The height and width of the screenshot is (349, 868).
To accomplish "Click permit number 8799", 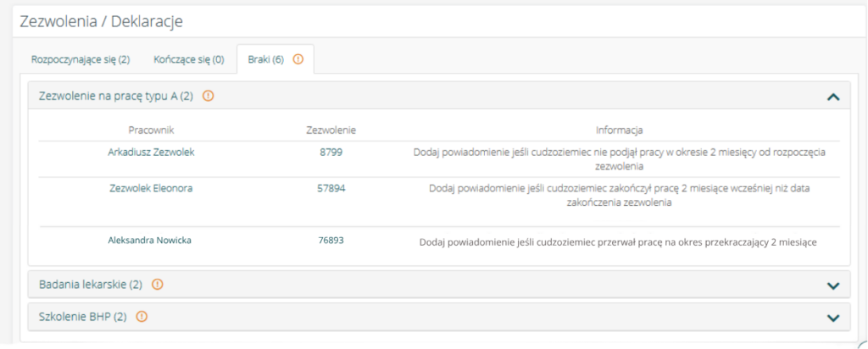I will 330,152.
